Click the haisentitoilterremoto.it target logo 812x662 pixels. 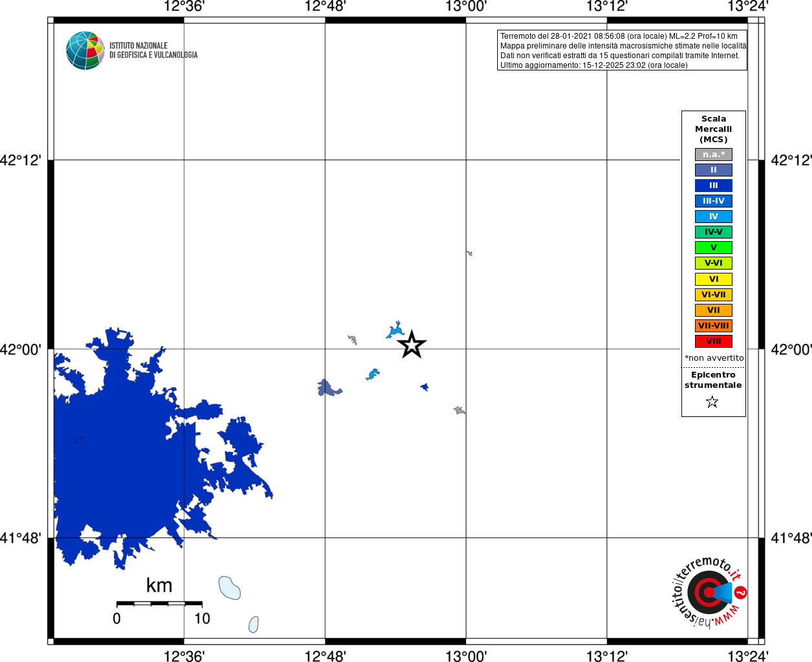[x=709, y=592]
